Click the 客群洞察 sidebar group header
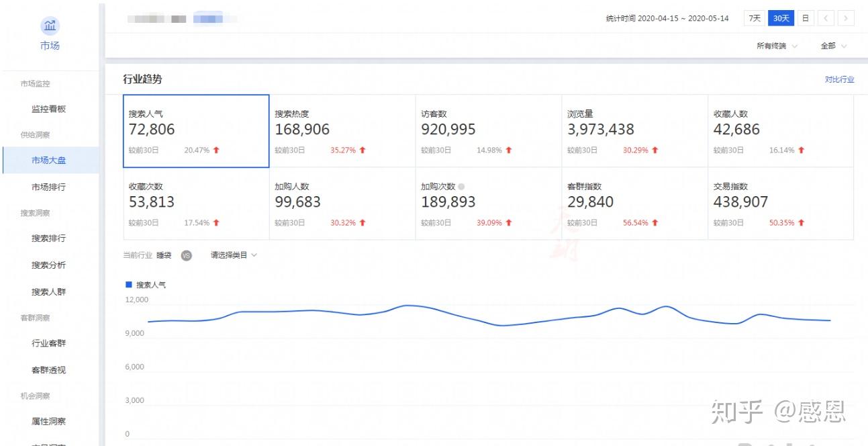This screenshot has height=446, width=868. (x=35, y=318)
